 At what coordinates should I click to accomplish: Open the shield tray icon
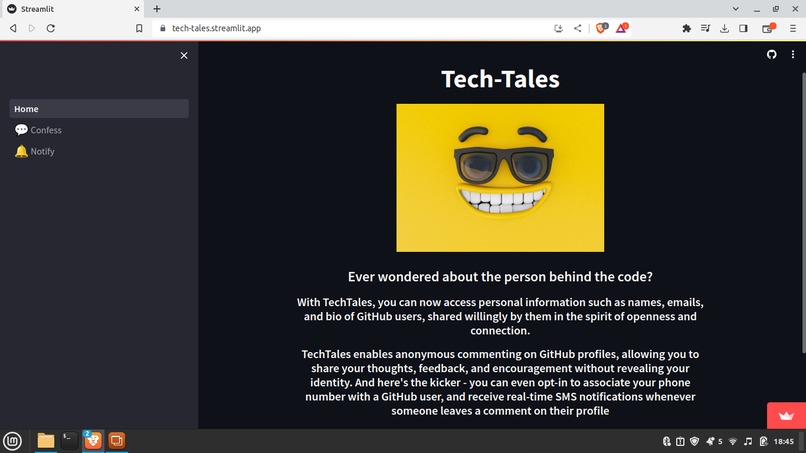pyautogui.click(x=694, y=441)
